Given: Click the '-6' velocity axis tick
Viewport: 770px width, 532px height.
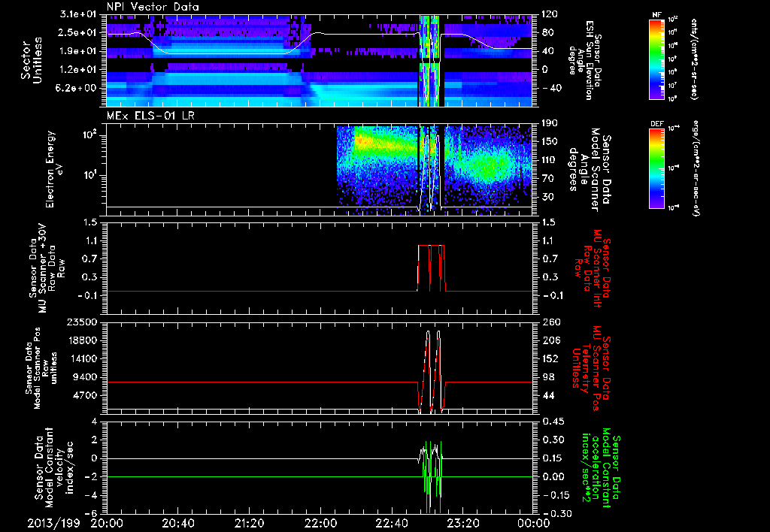Looking at the screenshot, I should [x=92, y=513].
